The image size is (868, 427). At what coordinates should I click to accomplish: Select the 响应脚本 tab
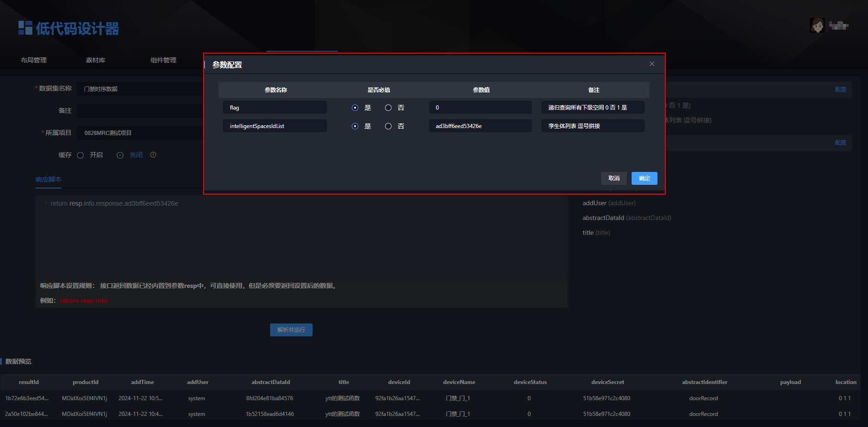pyautogui.click(x=48, y=179)
